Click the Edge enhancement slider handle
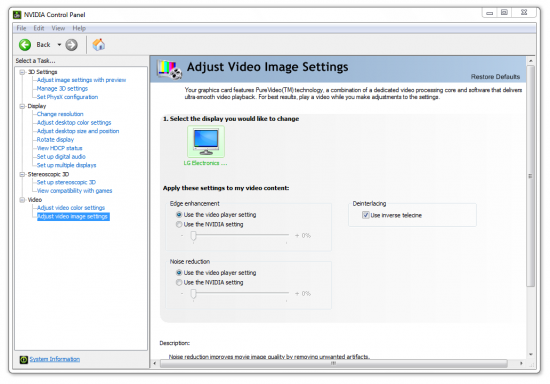Viewport: 550px width, 384px height. pyautogui.click(x=193, y=236)
